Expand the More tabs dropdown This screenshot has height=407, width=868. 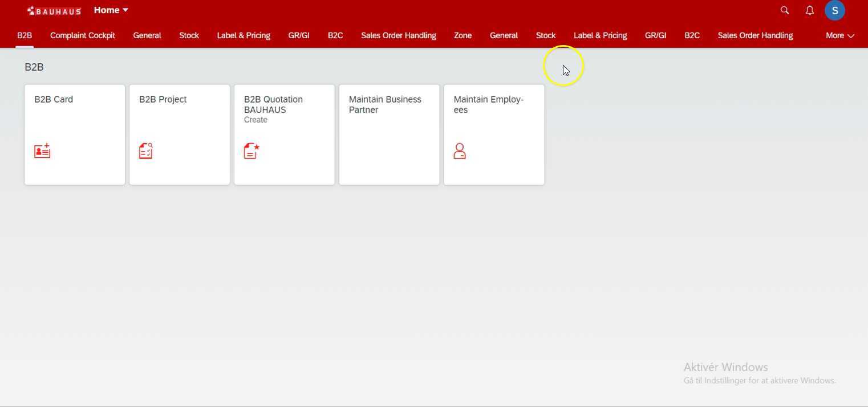click(839, 35)
